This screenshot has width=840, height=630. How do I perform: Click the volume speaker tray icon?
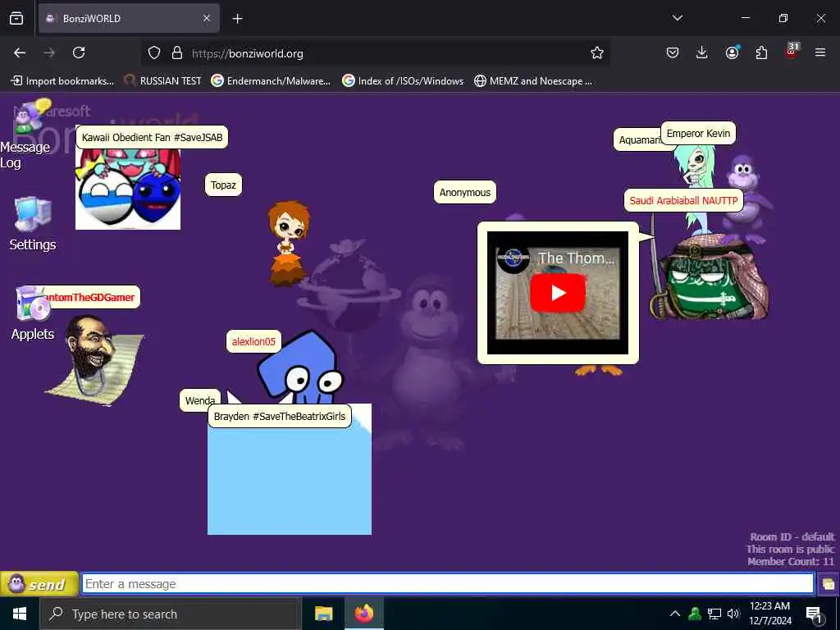pyautogui.click(x=733, y=614)
